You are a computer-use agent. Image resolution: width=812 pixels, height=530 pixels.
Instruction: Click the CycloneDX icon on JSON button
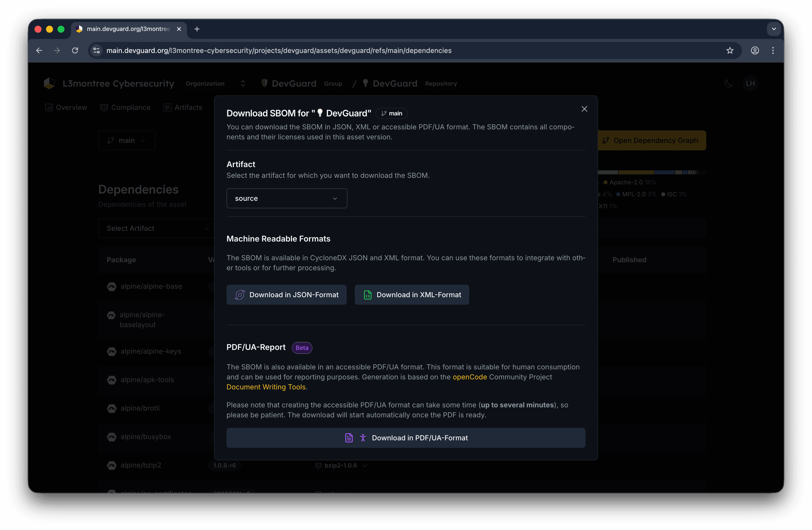[x=240, y=295]
